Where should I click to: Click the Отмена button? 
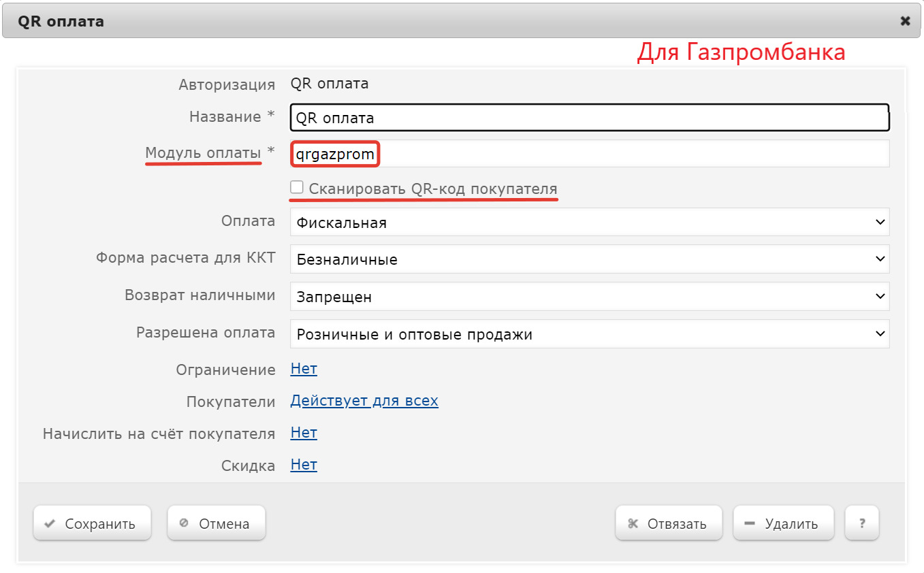click(216, 523)
